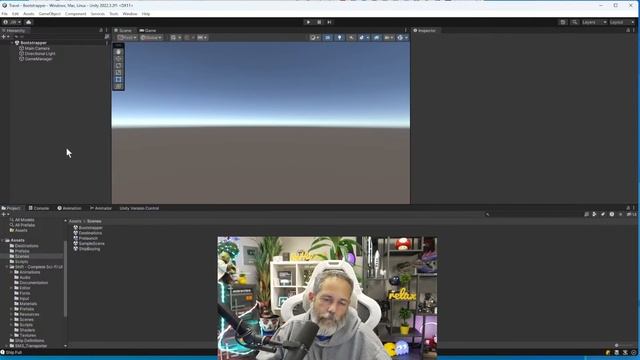Toggle the Hierarchy panel lock icon
640x360 pixels.
point(101,31)
